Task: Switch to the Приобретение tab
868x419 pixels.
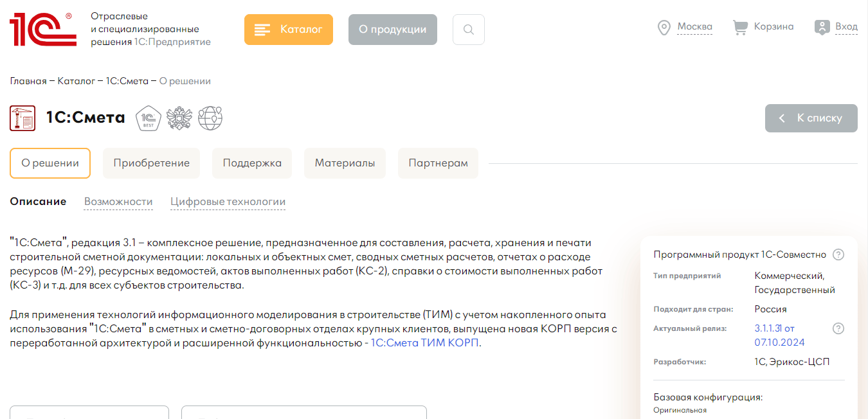Action: point(152,163)
